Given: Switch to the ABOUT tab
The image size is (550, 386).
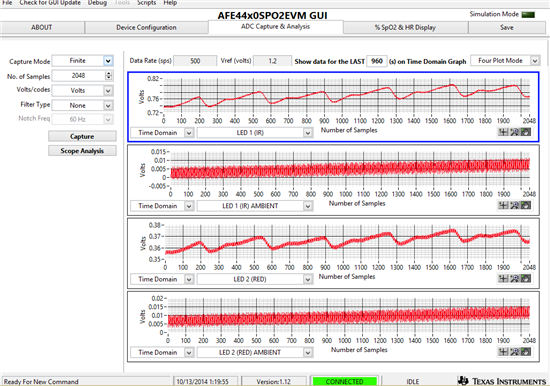Looking at the screenshot, I should click(x=42, y=27).
